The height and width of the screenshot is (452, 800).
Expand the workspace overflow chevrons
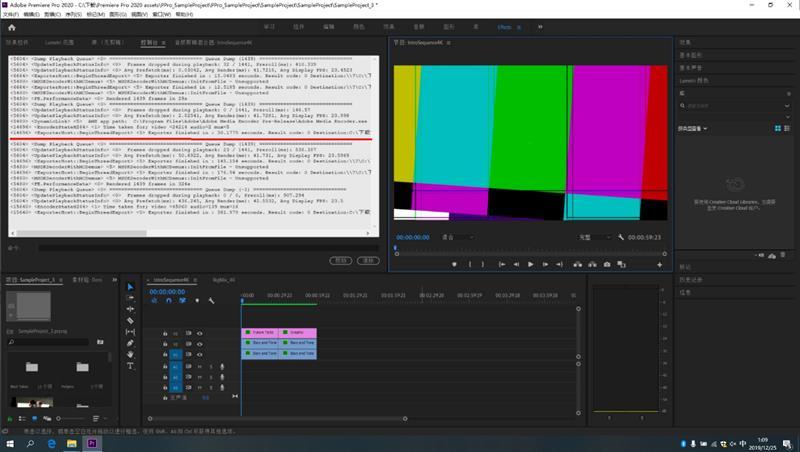coord(540,27)
